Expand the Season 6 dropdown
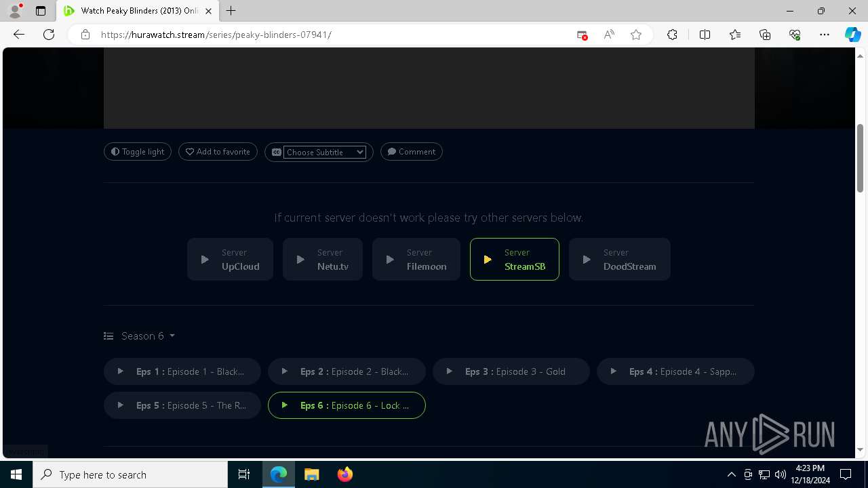The image size is (868, 488). (140, 335)
